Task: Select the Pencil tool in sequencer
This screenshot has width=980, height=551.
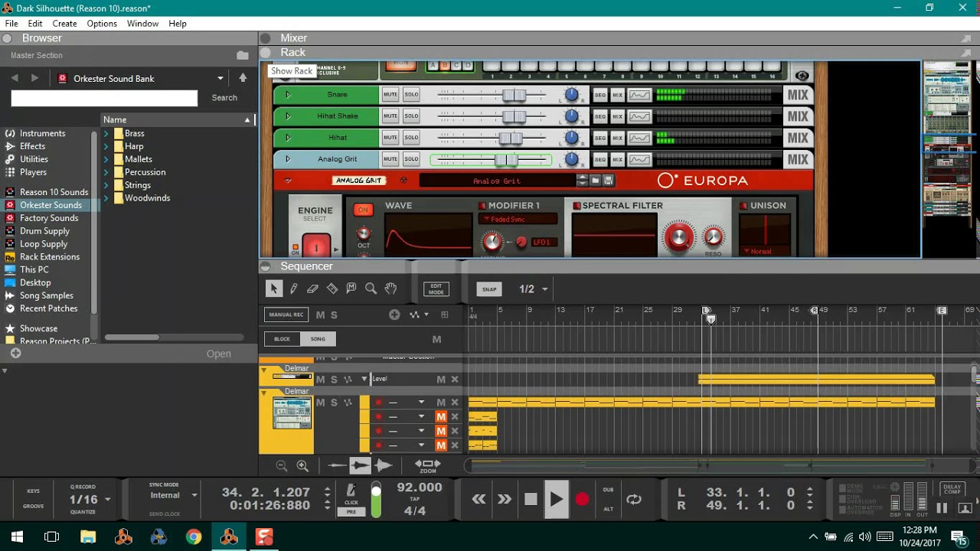Action: (293, 289)
